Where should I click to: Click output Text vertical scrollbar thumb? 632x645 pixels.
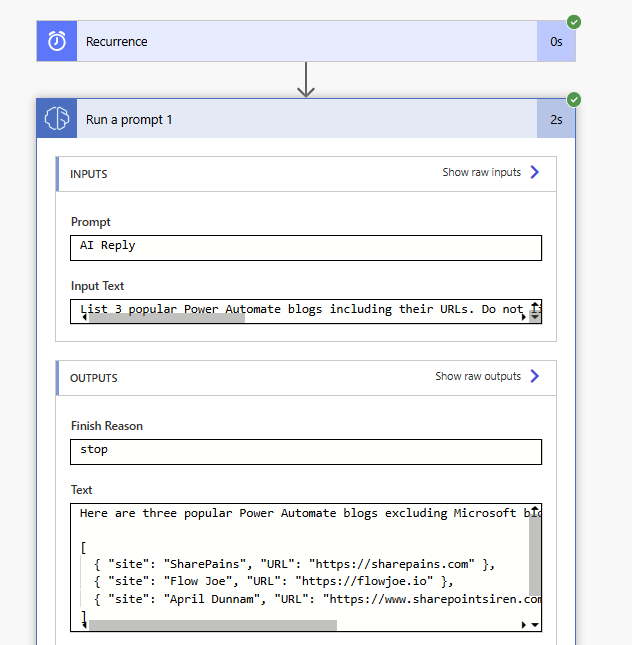tap(534, 554)
